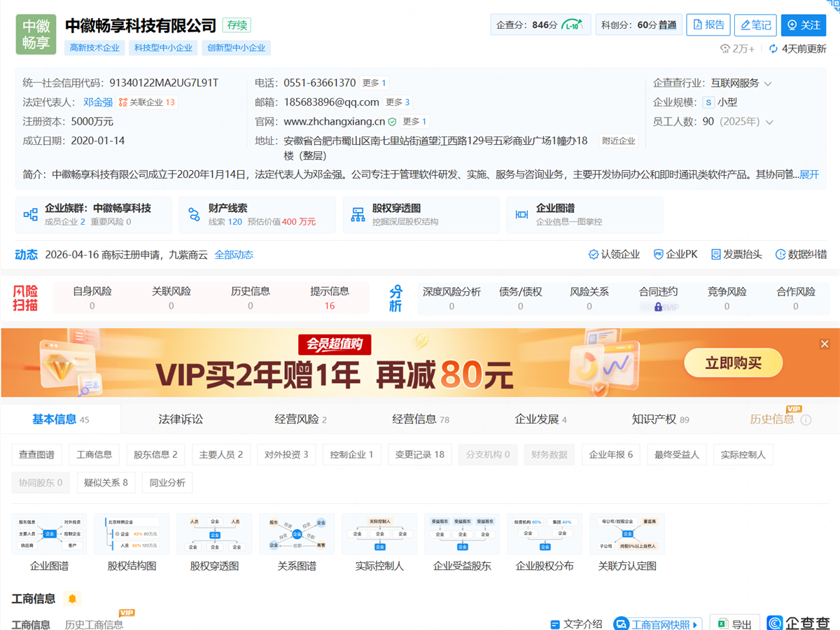Follow company with 关注 button
Image resolution: width=840 pixels, height=630 pixels.
point(804,24)
